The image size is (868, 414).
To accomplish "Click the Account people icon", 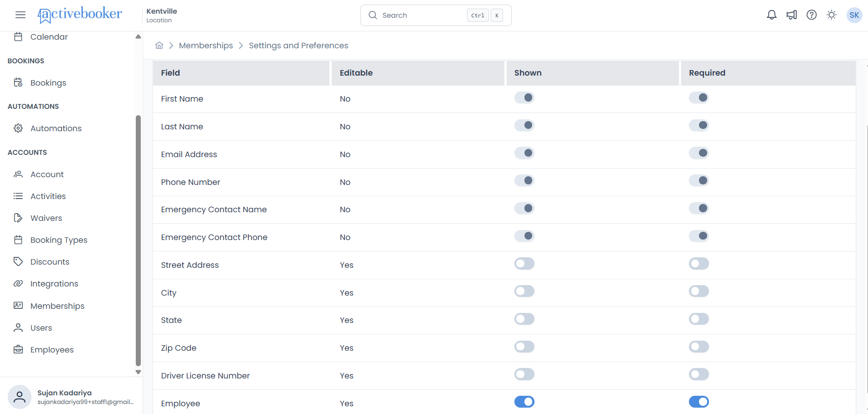I will [18, 174].
